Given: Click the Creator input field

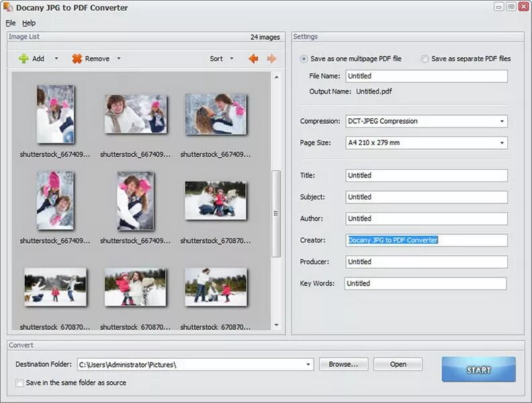Looking at the screenshot, I should [427, 240].
